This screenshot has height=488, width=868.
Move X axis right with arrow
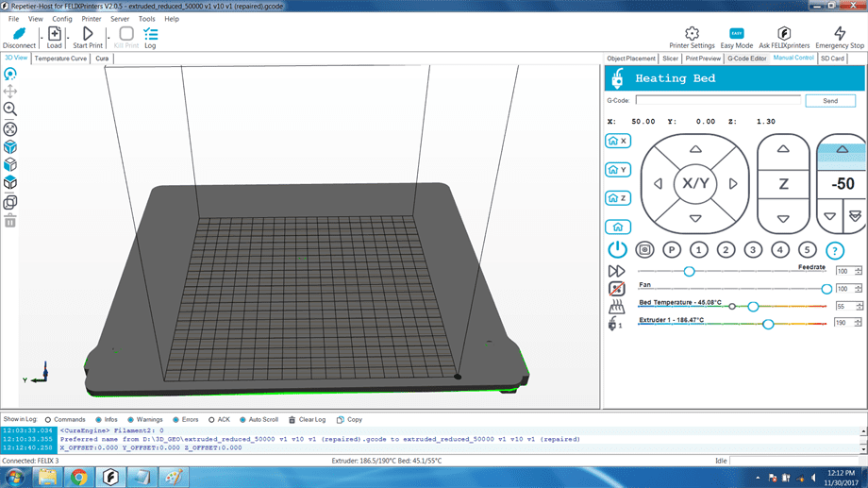(733, 184)
